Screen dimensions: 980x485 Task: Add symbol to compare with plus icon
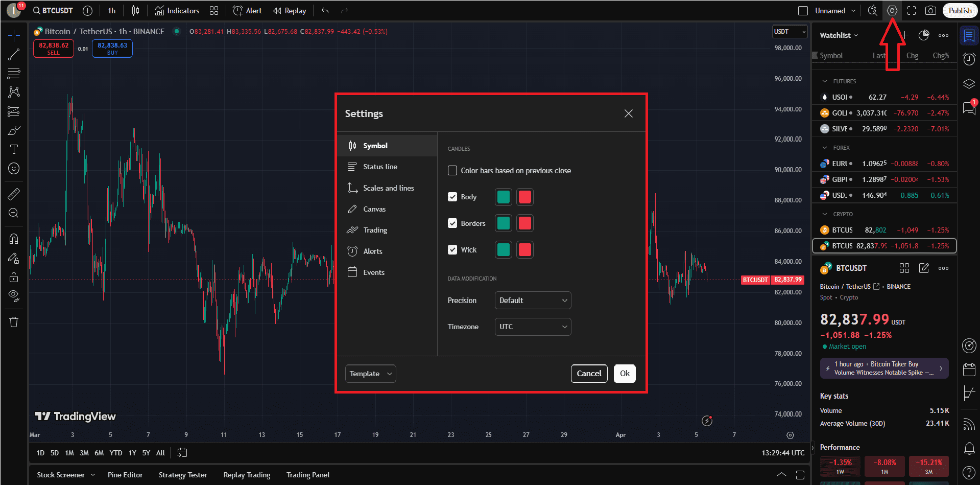(x=87, y=11)
